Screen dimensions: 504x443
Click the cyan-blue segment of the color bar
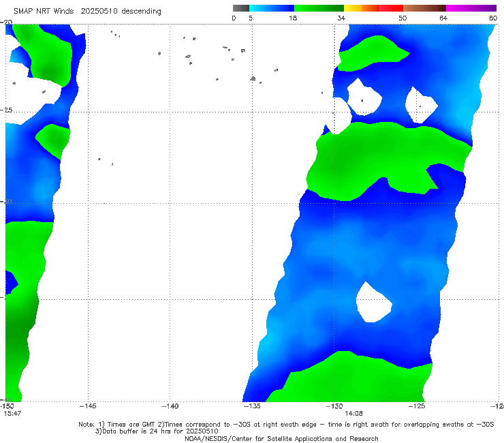point(272,8)
